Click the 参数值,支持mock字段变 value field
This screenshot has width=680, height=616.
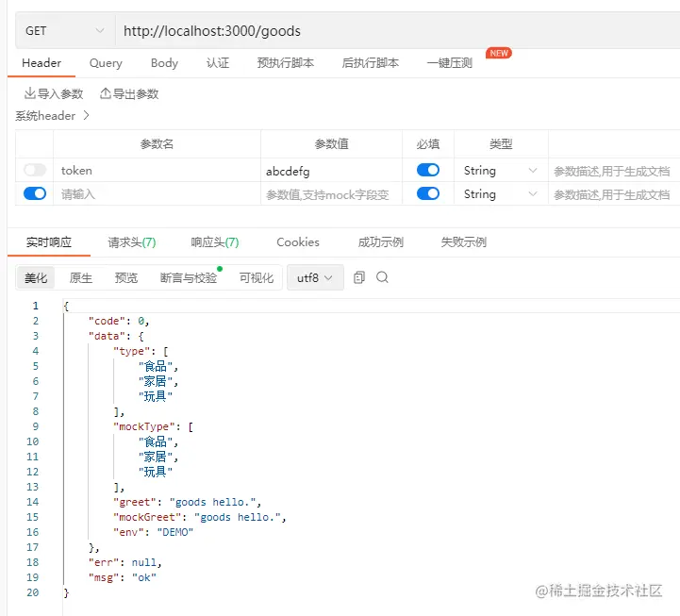(x=331, y=193)
